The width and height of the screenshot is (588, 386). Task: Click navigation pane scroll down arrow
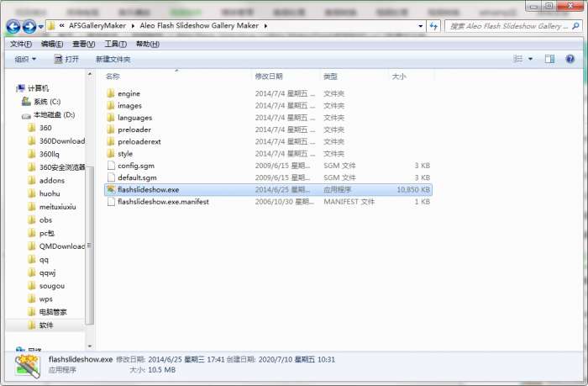(90, 346)
